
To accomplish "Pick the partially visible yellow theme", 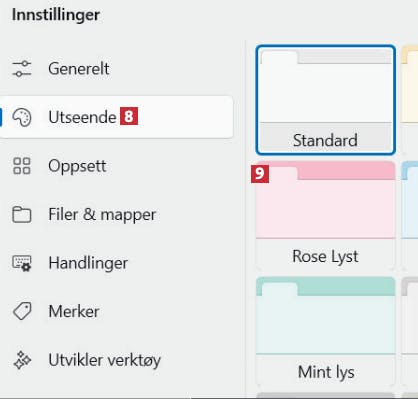I will pyautogui.click(x=410, y=100).
